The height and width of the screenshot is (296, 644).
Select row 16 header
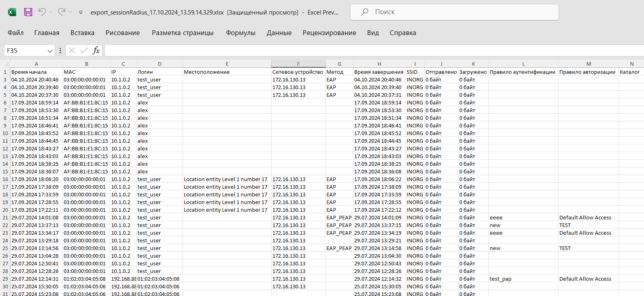5,179
